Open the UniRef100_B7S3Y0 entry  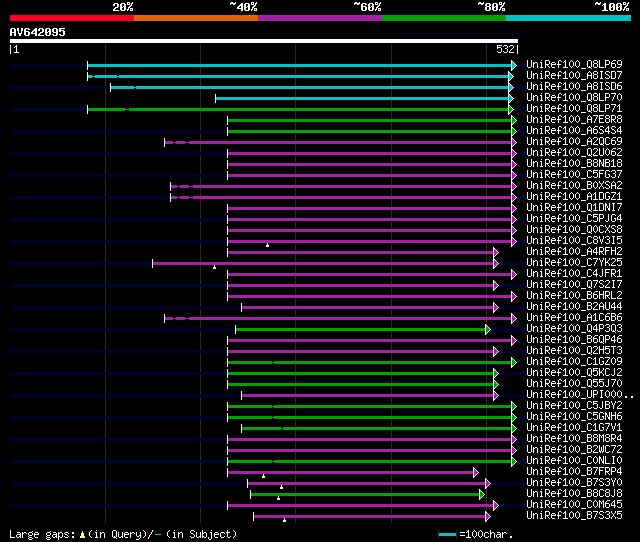(574, 483)
